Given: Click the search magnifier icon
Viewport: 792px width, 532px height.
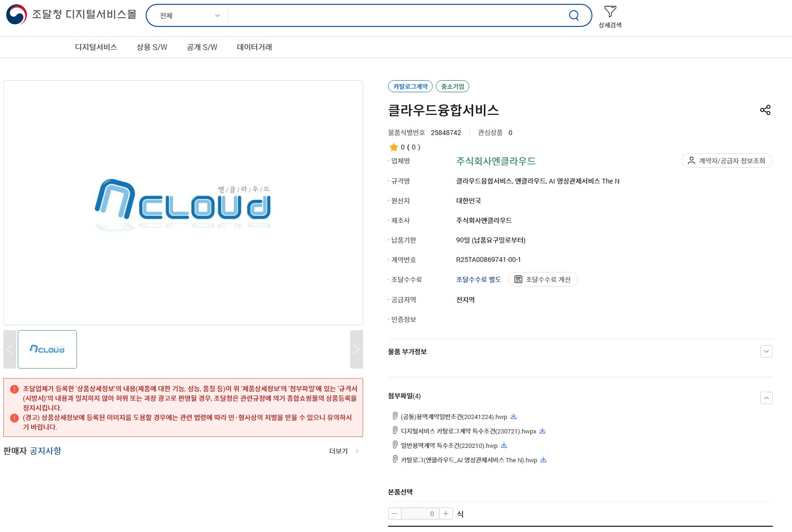Looking at the screenshot, I should (574, 15).
